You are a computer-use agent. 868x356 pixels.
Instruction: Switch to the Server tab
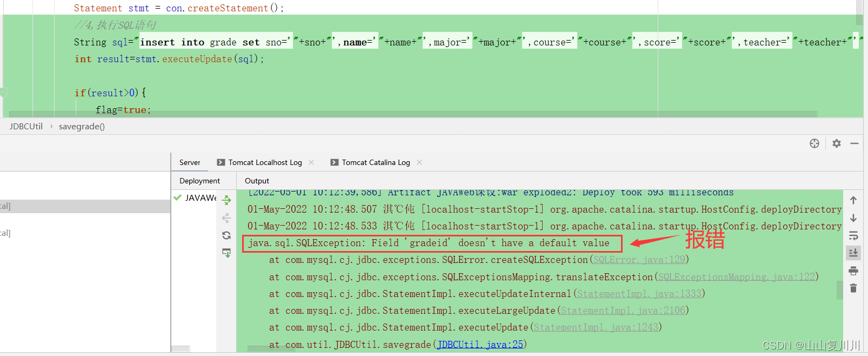(x=190, y=162)
